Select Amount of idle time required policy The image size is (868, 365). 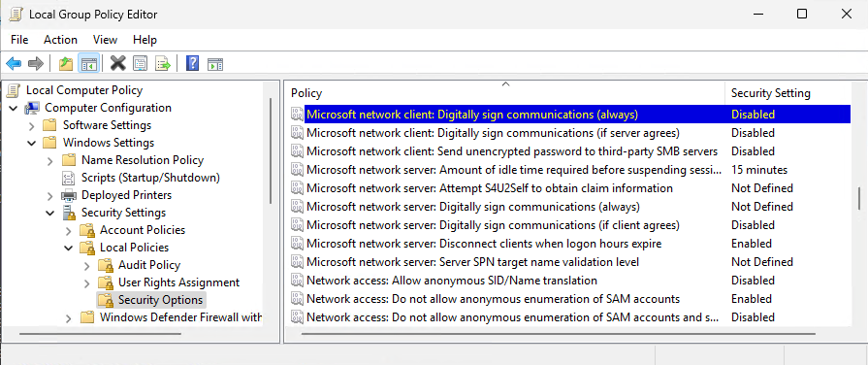click(x=514, y=170)
